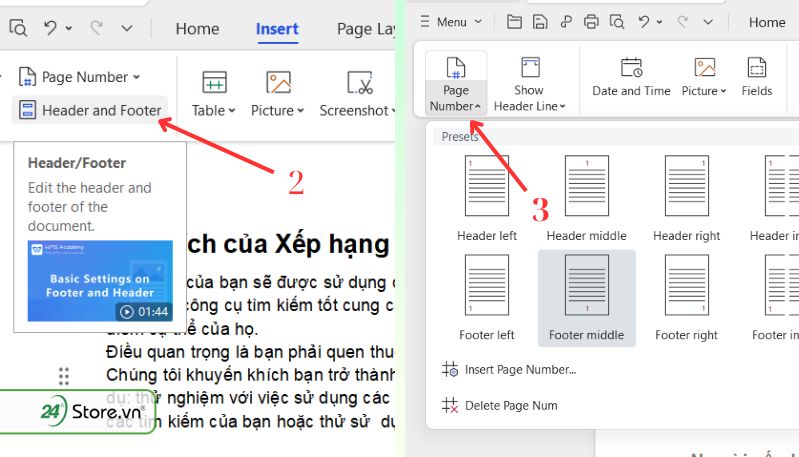This screenshot has height=457, width=799.
Task: Play Basic Settings on Footer and Header video
Action: (100, 281)
